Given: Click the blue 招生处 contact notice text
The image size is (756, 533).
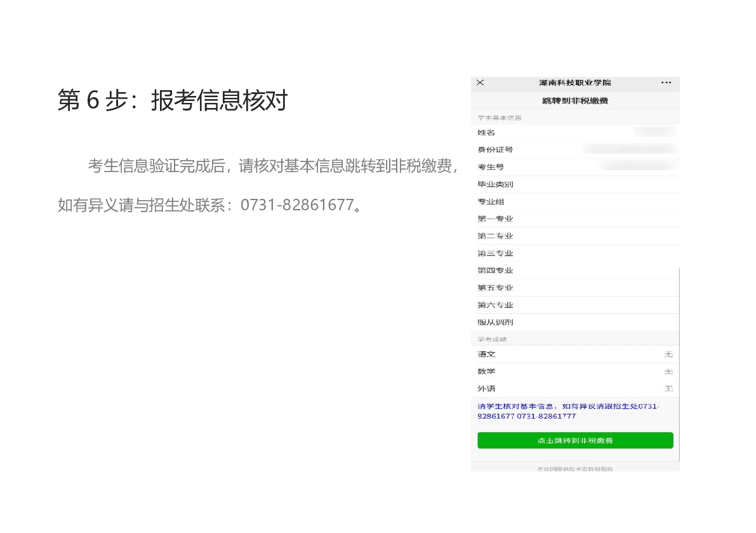Looking at the screenshot, I should (568, 411).
